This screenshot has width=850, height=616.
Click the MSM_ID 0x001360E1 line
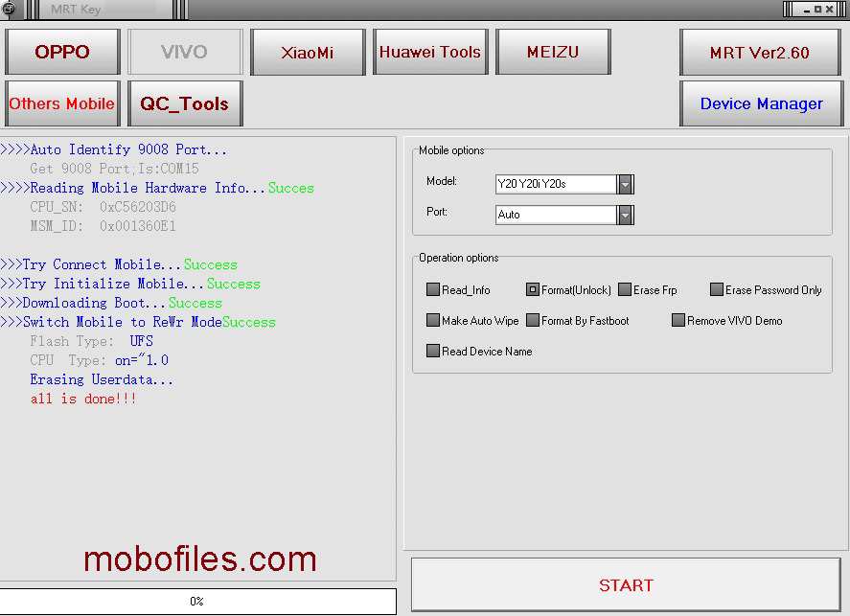coord(103,226)
